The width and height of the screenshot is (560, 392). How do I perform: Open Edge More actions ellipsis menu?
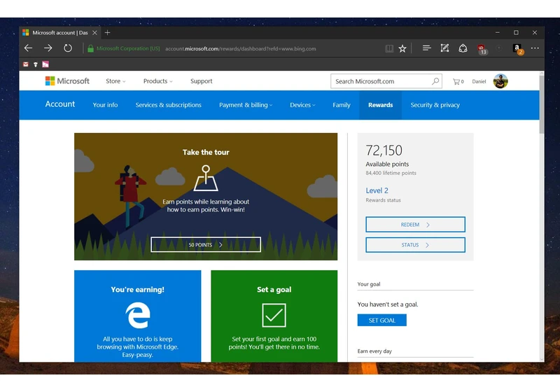[x=535, y=48]
